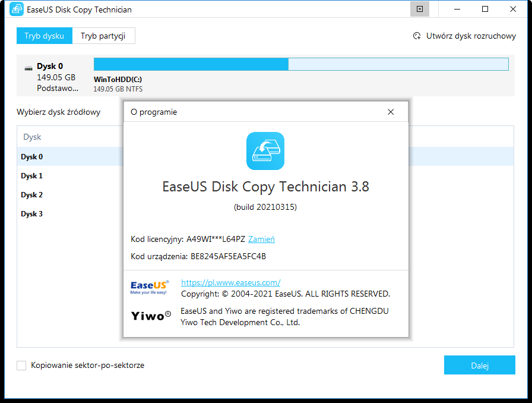This screenshot has width=532, height=403.
Task: Click the large Disk Copy logo in dialog
Action: [265, 151]
